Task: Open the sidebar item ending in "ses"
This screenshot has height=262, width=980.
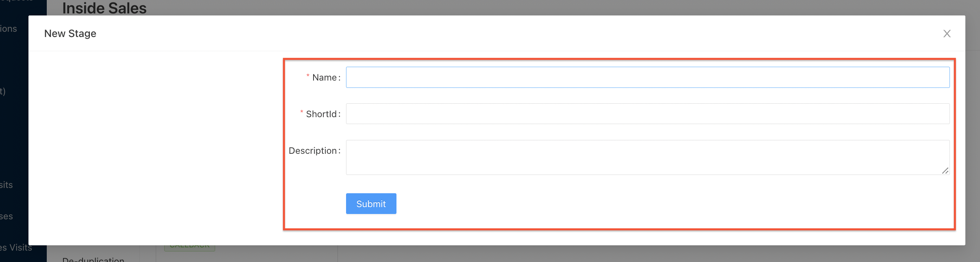Action: 7,216
